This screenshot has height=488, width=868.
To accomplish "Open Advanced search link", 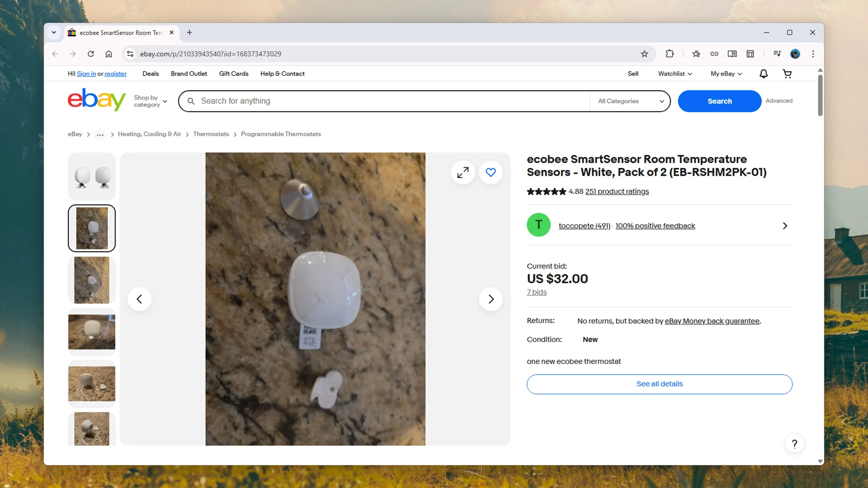I will pyautogui.click(x=779, y=101).
